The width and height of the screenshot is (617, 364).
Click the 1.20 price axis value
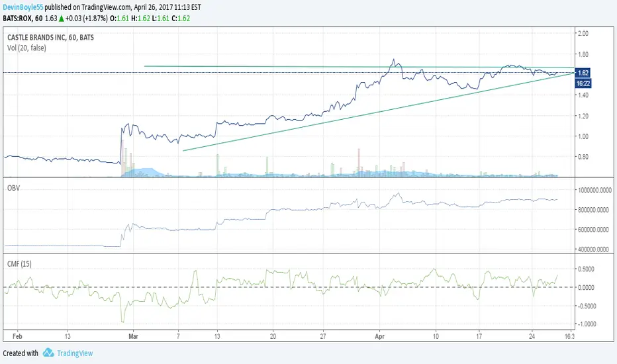click(583, 116)
